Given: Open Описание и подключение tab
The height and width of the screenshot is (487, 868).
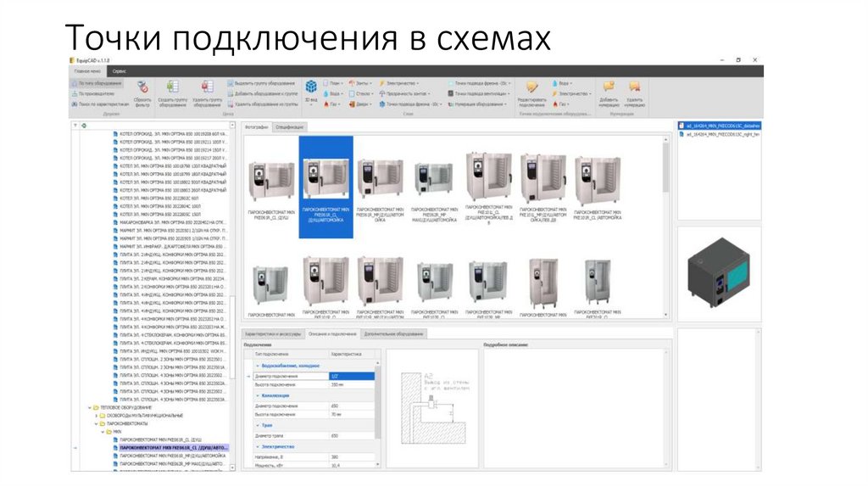Looking at the screenshot, I should (x=332, y=334).
